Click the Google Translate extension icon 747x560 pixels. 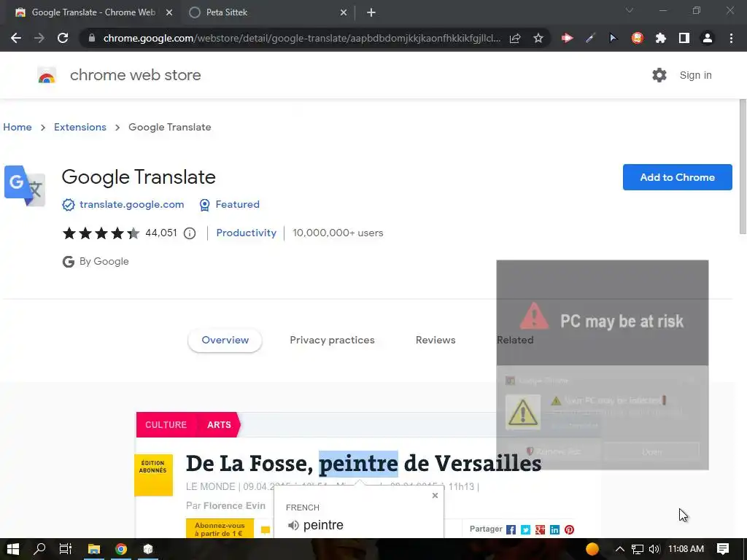(x=25, y=186)
